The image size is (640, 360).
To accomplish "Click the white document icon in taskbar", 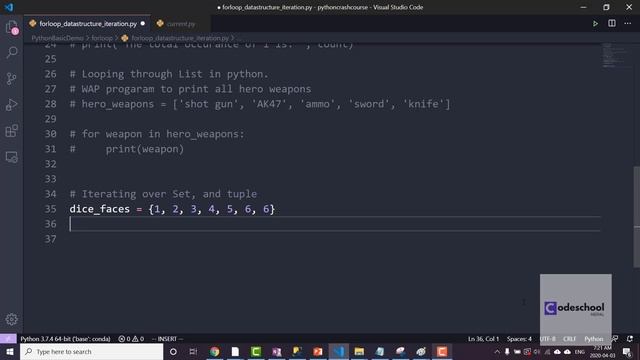I will click(235, 351).
